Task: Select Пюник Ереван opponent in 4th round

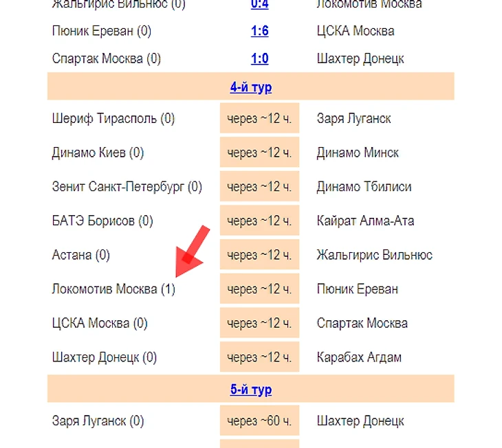Action: tap(357, 289)
